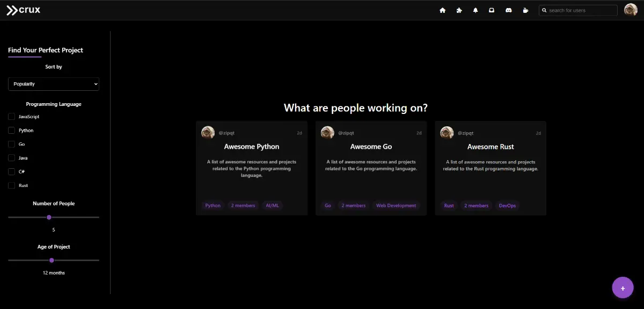
Task: Click the coffee cup icon
Action: [x=525, y=10]
